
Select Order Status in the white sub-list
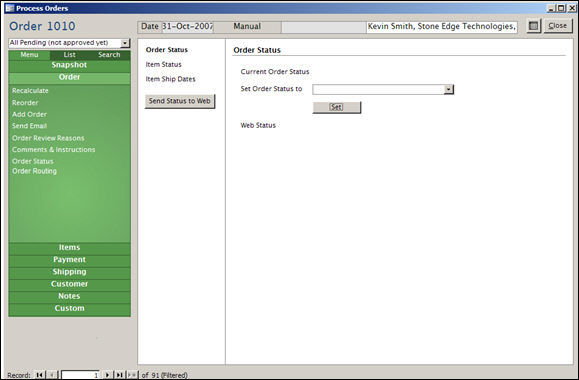tap(167, 50)
